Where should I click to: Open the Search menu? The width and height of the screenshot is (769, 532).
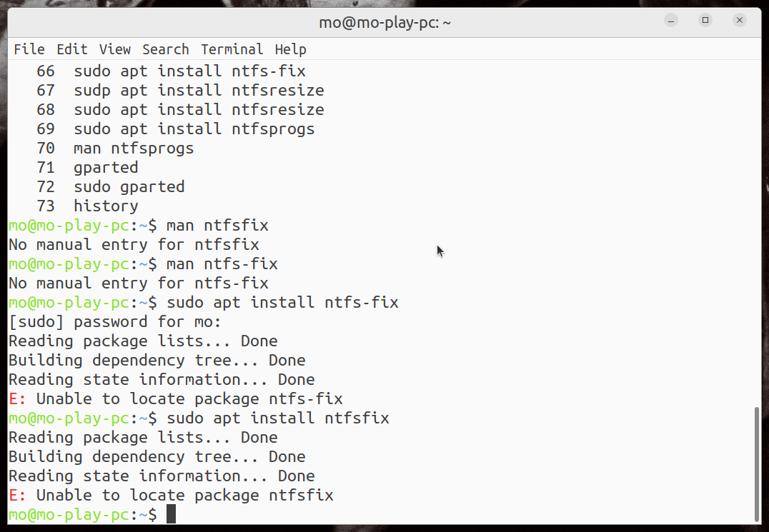pos(166,49)
